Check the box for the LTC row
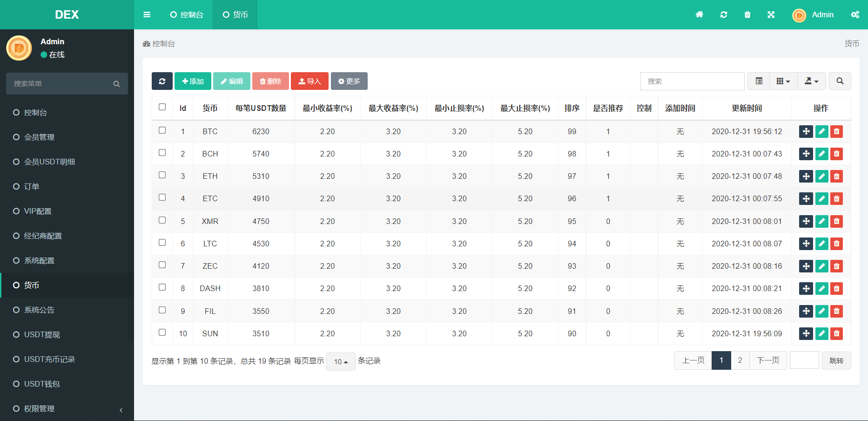Image resolution: width=868 pixels, height=421 pixels. 162,243
